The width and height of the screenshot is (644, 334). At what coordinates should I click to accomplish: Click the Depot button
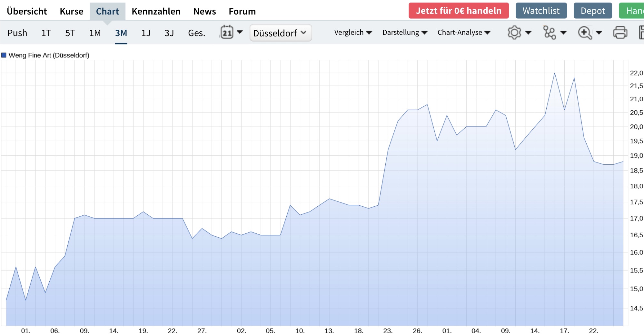click(593, 11)
